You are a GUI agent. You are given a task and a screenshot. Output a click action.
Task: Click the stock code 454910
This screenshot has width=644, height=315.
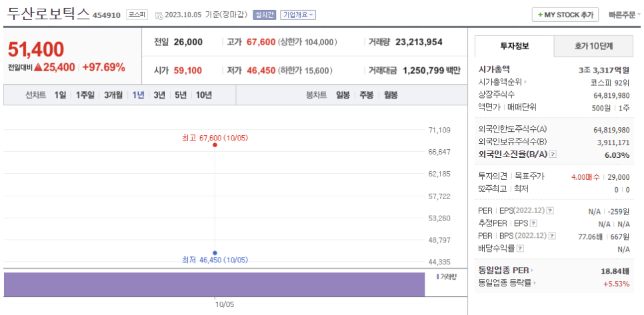[x=107, y=15]
